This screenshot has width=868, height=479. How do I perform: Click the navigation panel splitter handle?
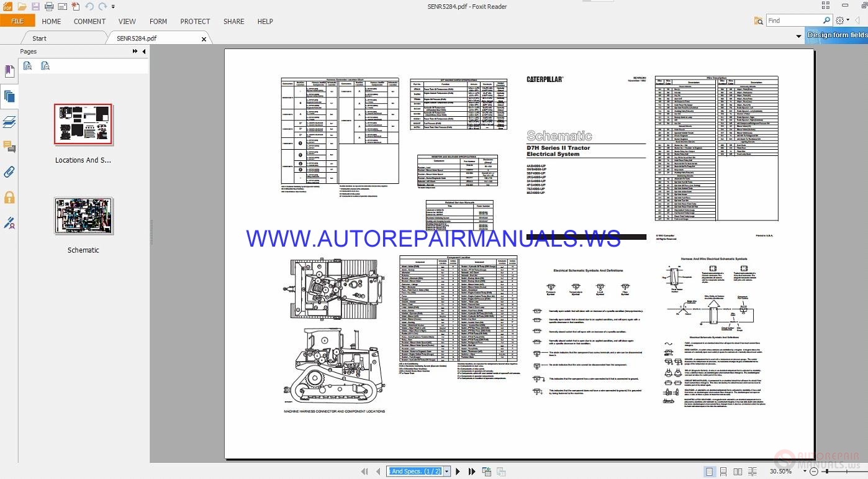click(150, 231)
